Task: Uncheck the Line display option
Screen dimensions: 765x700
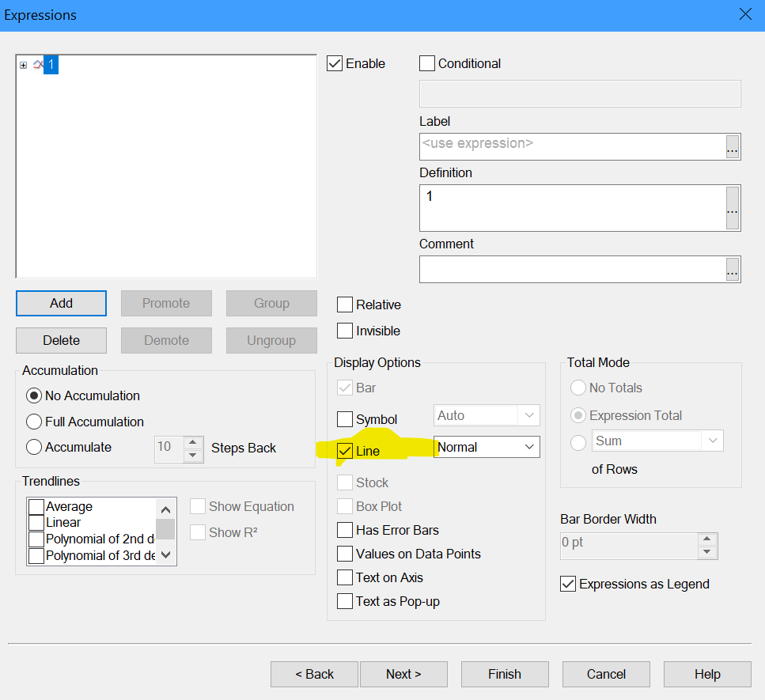Action: tap(345, 451)
